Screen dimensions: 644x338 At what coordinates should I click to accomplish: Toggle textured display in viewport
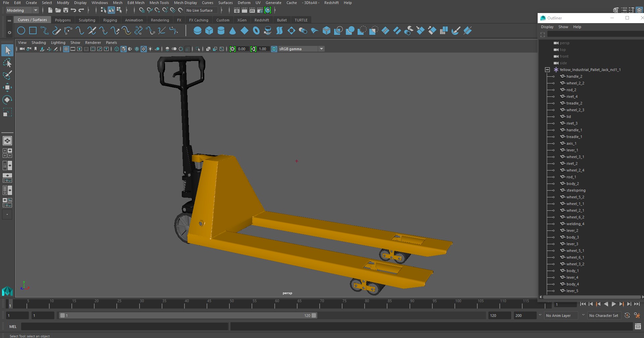coord(144,49)
